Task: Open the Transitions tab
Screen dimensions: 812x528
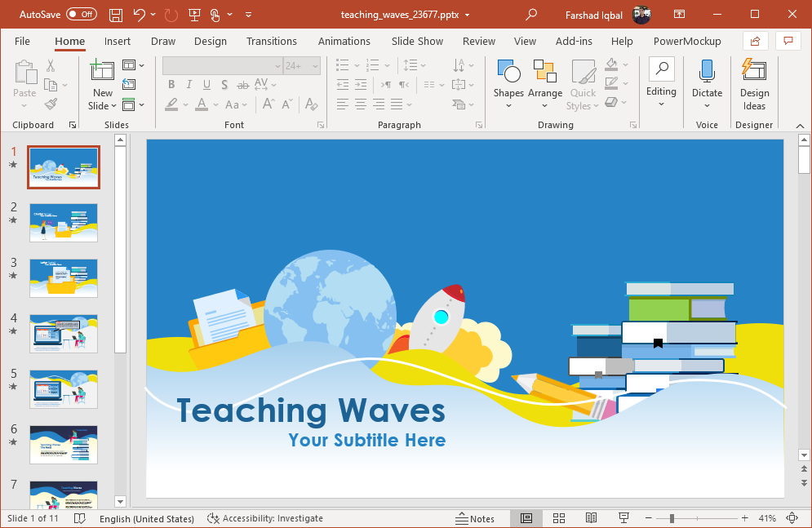Action: [272, 41]
